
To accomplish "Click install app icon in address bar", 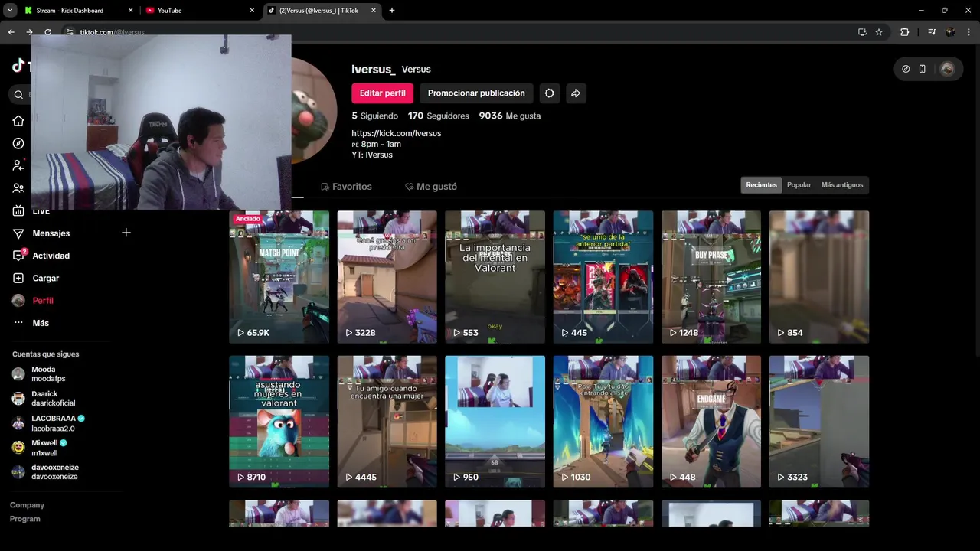I will point(862,32).
